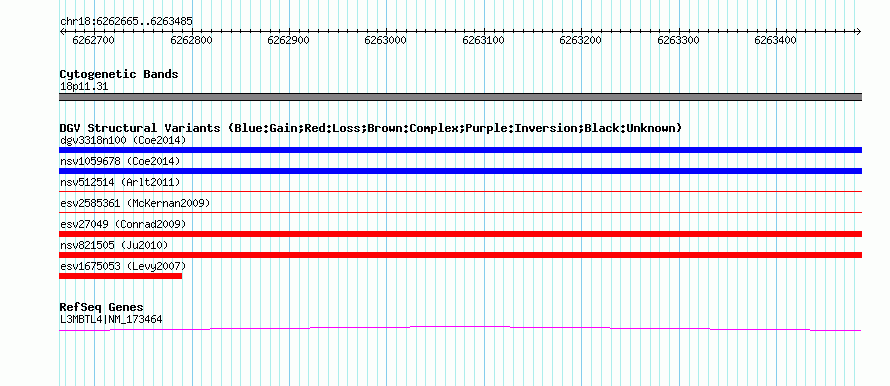Select the 18p11.31 band label
The height and width of the screenshot is (386, 890).
[x=84, y=87]
